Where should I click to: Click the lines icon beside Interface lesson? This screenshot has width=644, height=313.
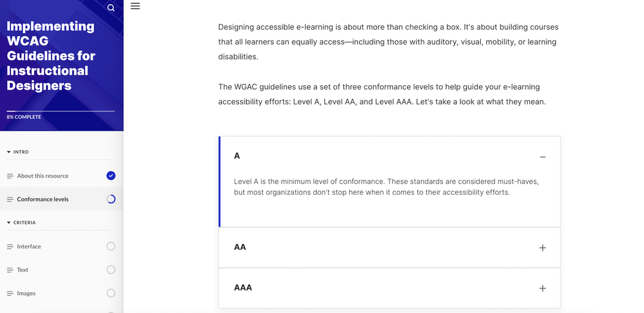[x=10, y=247]
